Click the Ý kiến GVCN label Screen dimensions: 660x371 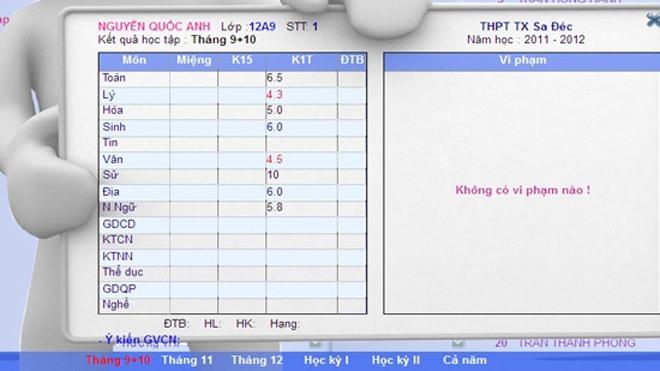pyautogui.click(x=139, y=340)
